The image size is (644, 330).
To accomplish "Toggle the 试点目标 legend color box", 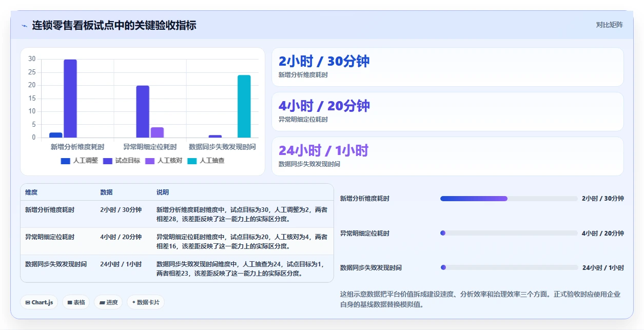I will 108,161.
